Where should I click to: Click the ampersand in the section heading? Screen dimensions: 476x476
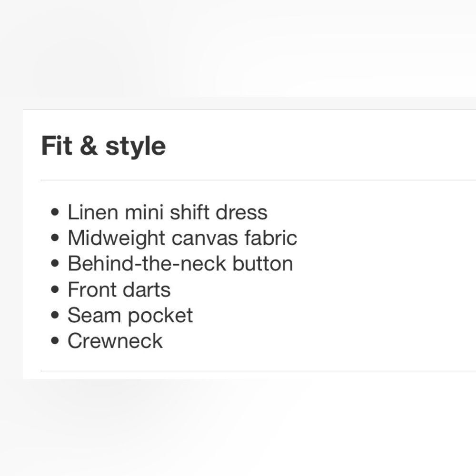[89, 146]
